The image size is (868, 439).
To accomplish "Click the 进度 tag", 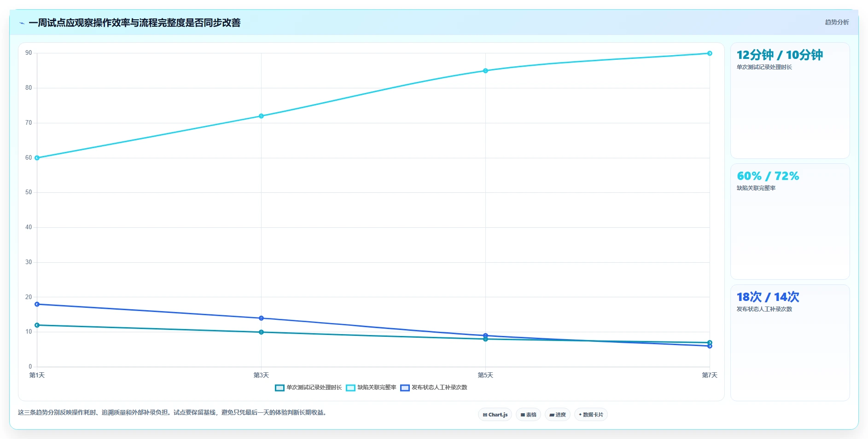I will (x=558, y=415).
